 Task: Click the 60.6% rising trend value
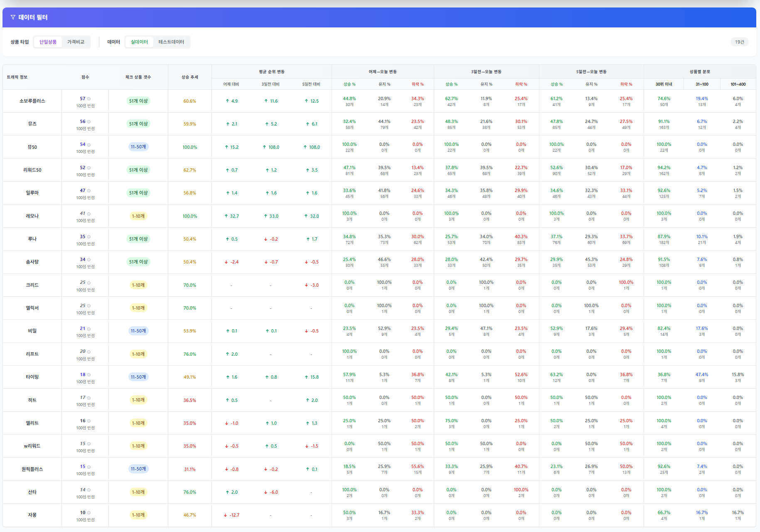190,101
